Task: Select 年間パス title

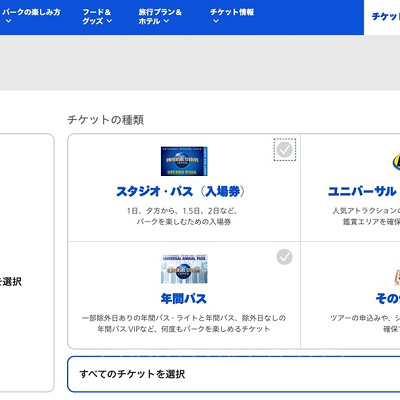Action: pos(184,299)
